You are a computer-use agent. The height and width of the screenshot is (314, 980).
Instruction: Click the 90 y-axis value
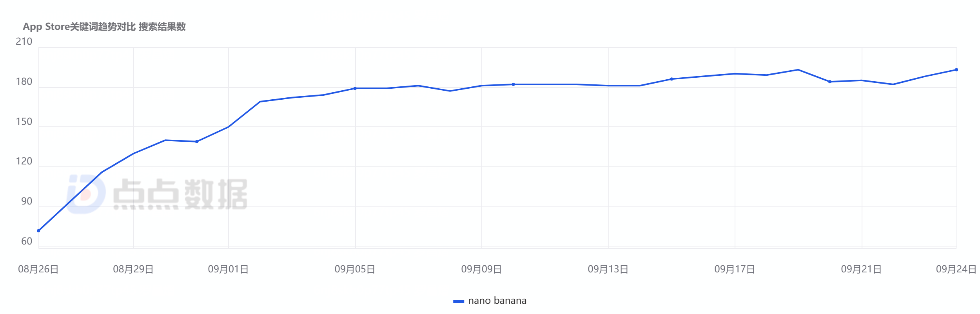[x=27, y=201]
